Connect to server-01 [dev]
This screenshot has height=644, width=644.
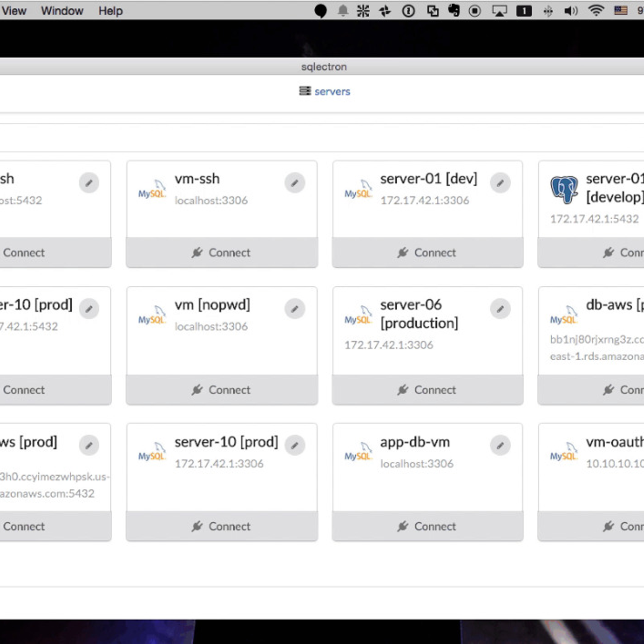click(x=427, y=252)
